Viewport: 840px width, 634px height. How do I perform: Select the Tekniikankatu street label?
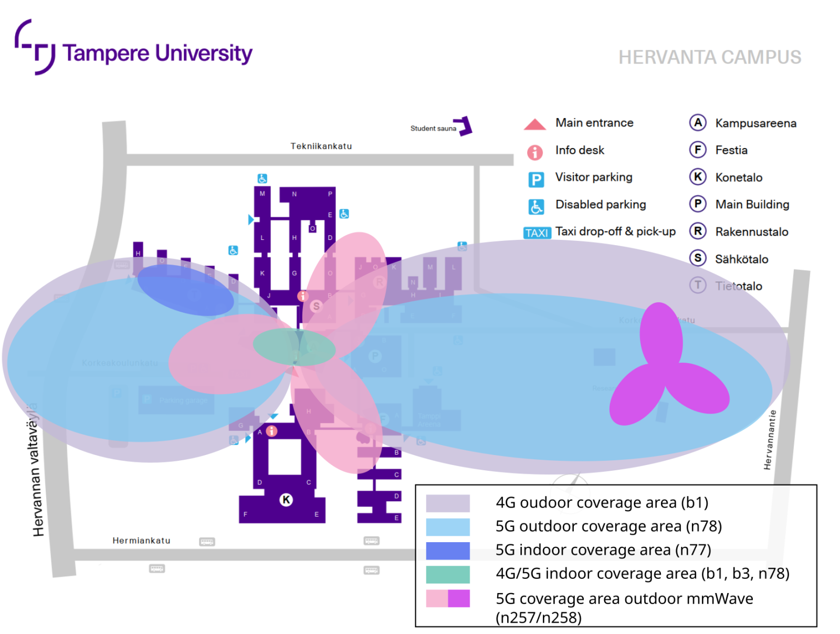point(321,146)
